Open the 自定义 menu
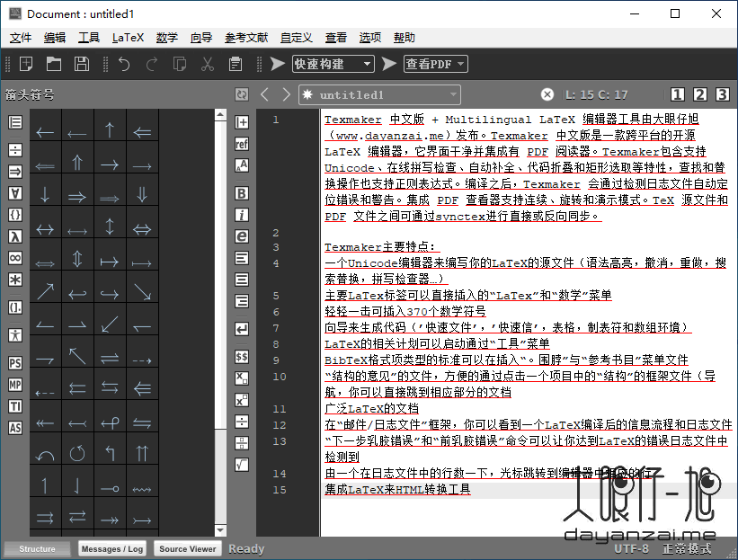Image resolution: width=738 pixels, height=560 pixels. click(297, 38)
